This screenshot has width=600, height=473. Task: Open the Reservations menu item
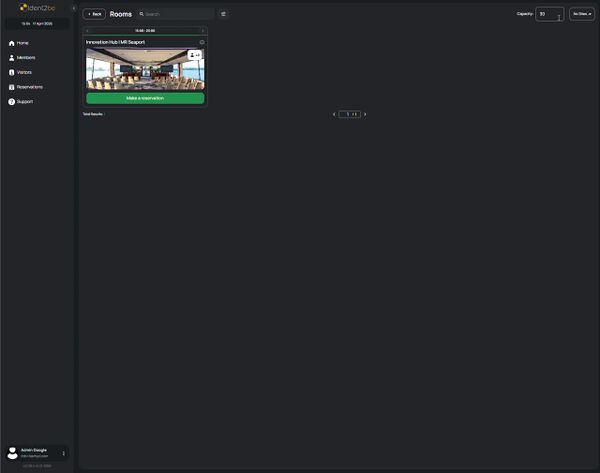coord(30,87)
